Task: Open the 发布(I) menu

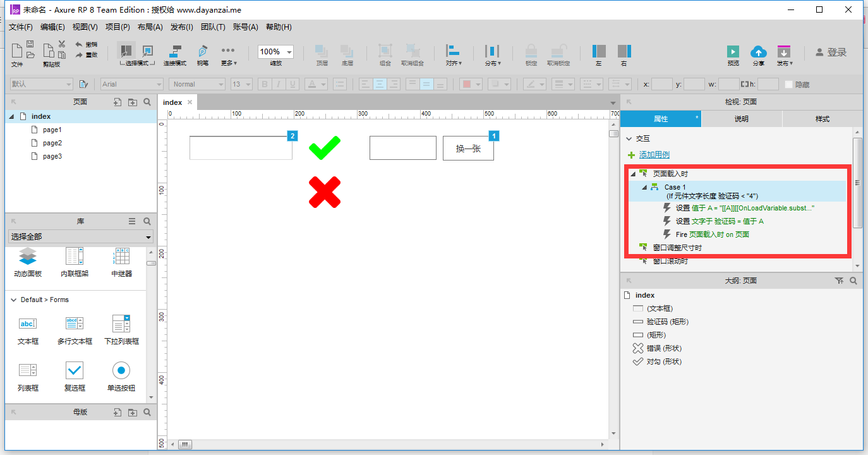Action: [182, 27]
